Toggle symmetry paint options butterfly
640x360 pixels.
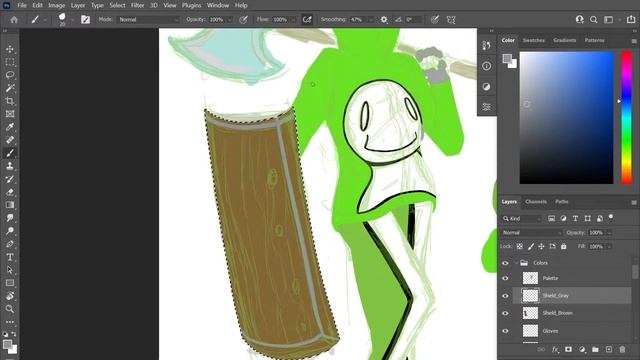point(451,20)
